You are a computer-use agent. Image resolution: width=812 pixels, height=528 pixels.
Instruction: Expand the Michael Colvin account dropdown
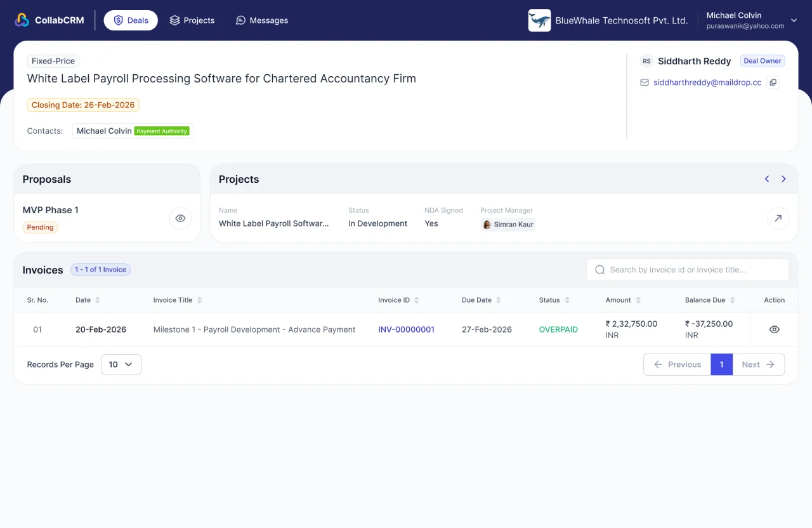tap(794, 20)
